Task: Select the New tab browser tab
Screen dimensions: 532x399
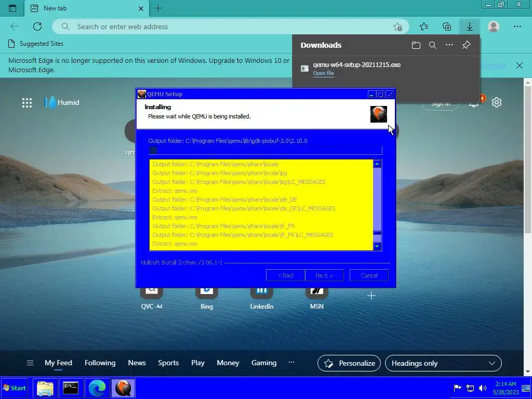Action: coord(87,8)
